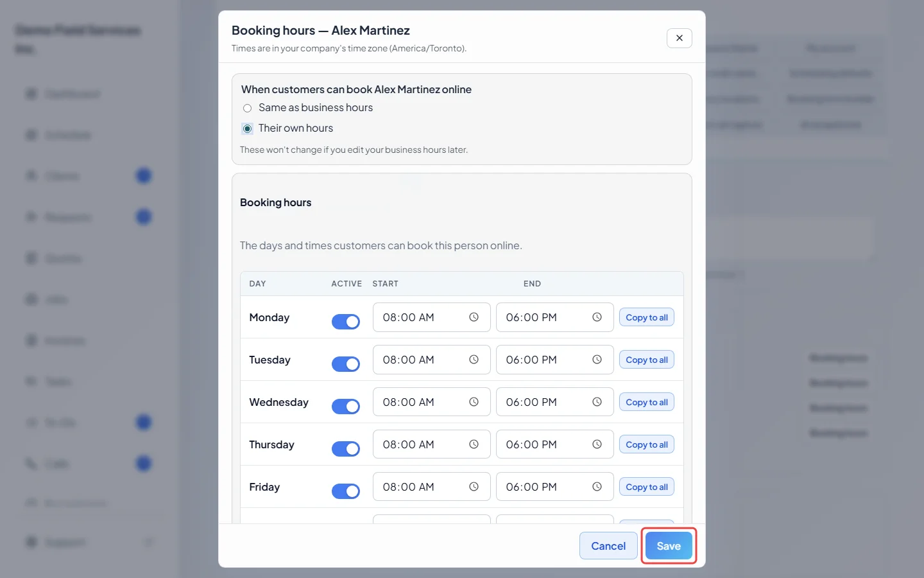Click the 'Tuesday' day label
Screen dimensions: 924x578
(270, 360)
